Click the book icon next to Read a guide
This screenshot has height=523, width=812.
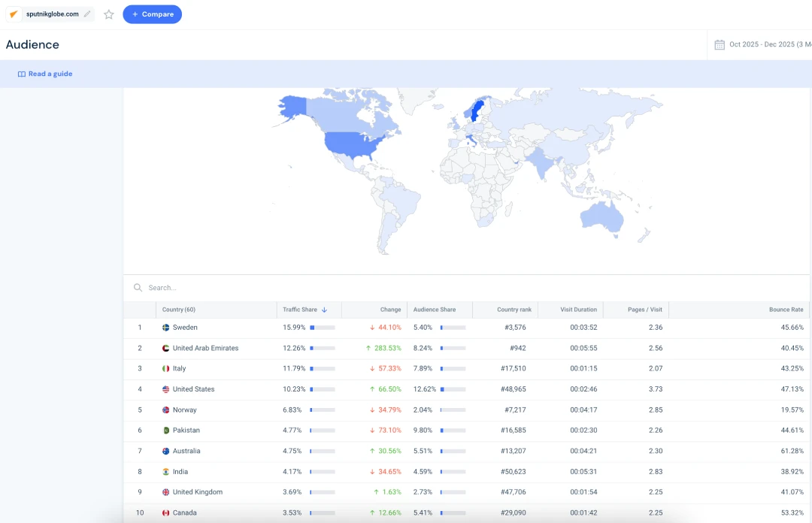(22, 74)
